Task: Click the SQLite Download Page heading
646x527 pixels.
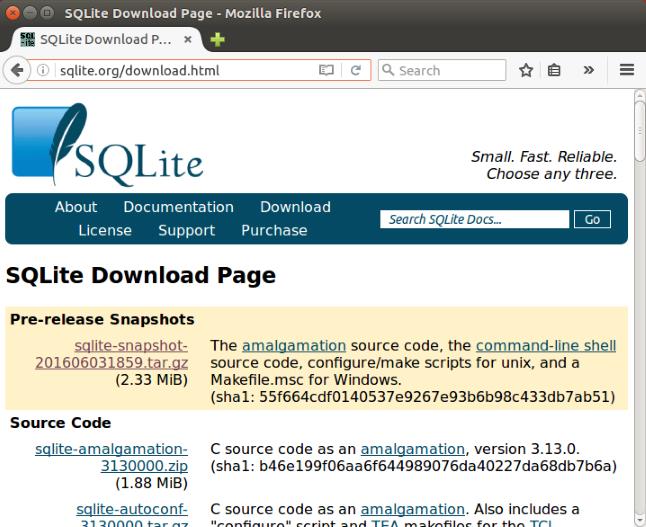Action: (x=141, y=275)
